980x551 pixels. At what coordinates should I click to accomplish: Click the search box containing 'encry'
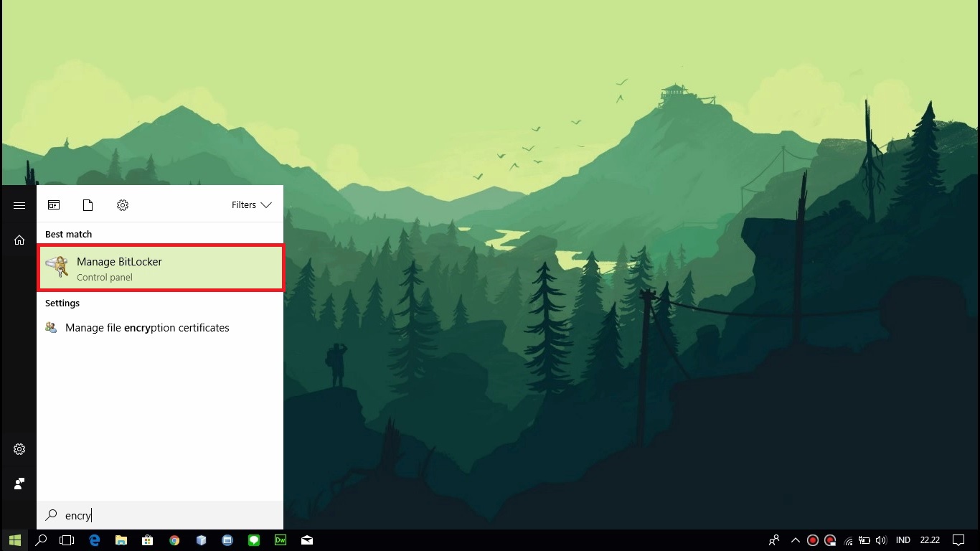pyautogui.click(x=160, y=515)
